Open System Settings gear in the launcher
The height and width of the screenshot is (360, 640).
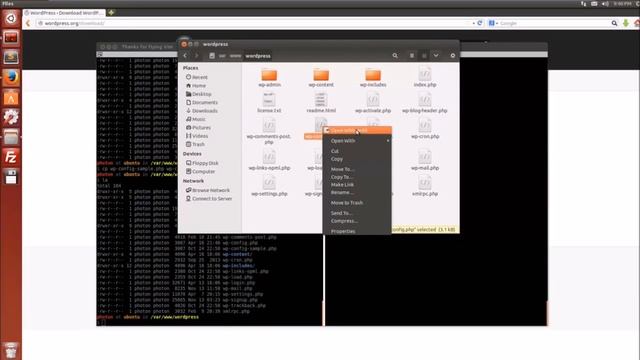pos(11,117)
